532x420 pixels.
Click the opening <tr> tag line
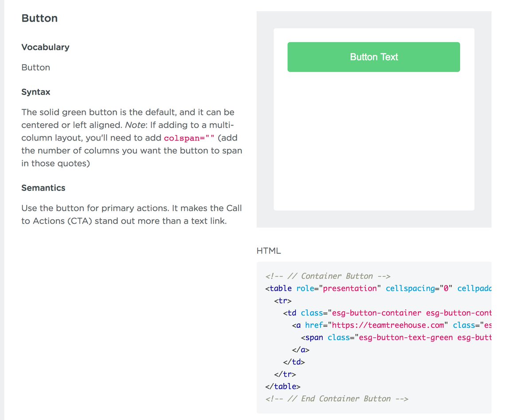point(283,301)
